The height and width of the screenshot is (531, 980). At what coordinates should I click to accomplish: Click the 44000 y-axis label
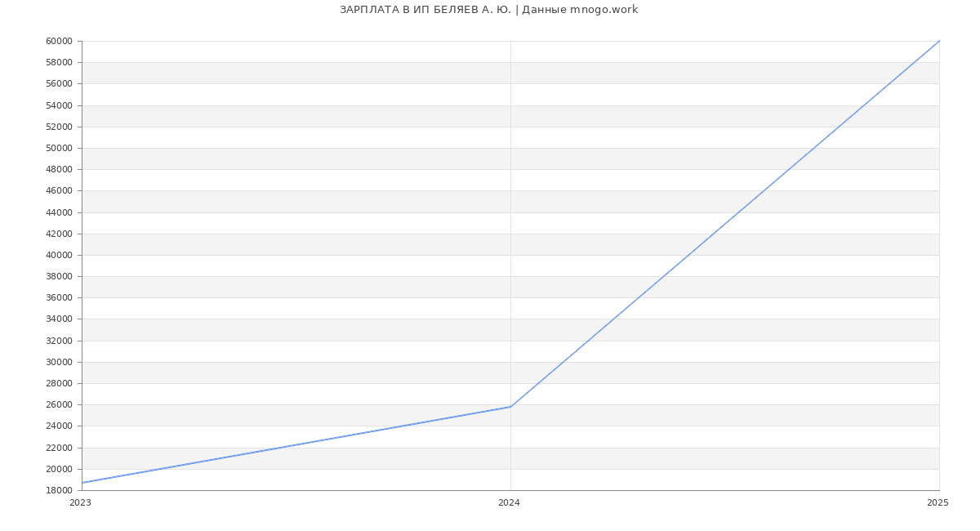point(60,212)
